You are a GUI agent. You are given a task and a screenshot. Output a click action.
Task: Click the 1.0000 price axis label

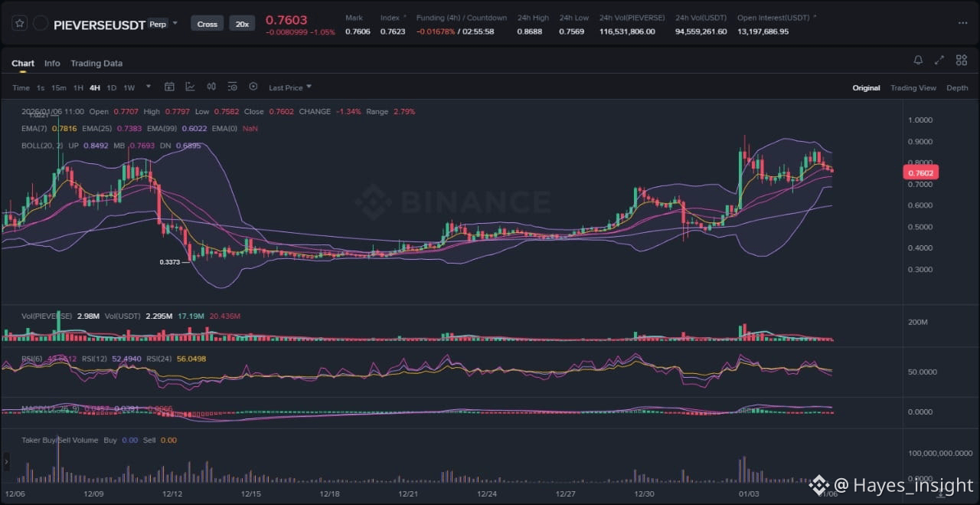[920, 120]
